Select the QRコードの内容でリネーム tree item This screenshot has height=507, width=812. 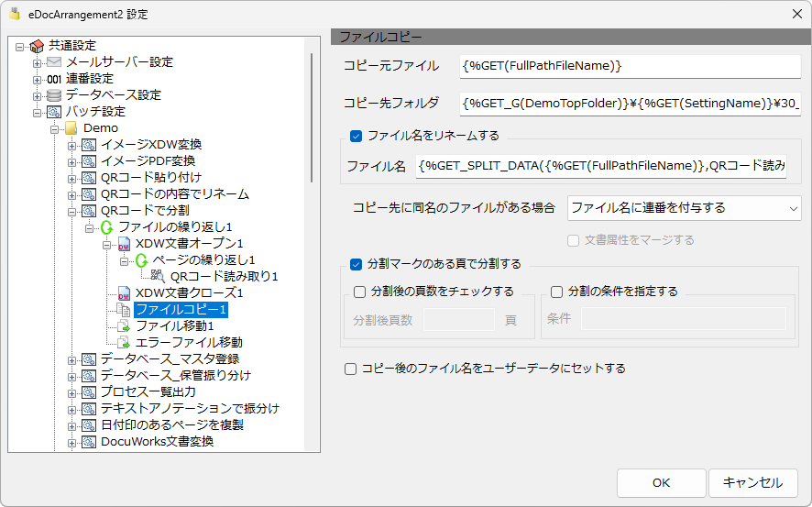click(174, 194)
